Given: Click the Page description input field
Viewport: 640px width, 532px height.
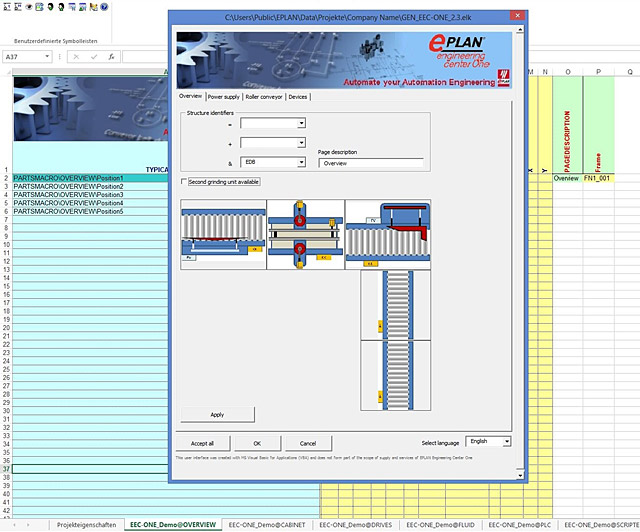Looking at the screenshot, I should click(371, 163).
